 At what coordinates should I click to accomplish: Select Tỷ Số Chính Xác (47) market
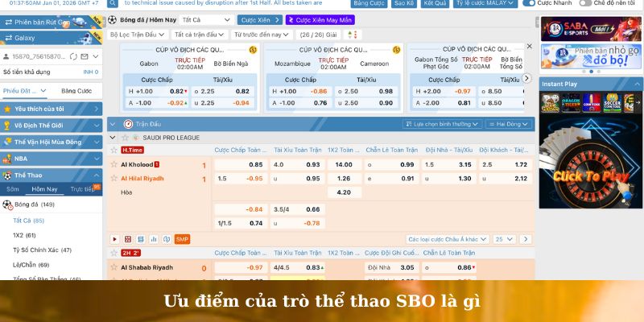tap(43, 250)
